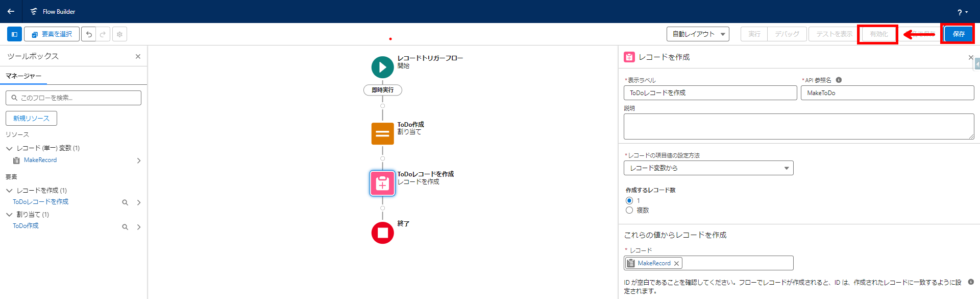Collapse the 割り当て (1) section
Image resolution: width=980 pixels, height=299 pixels.
[9, 215]
